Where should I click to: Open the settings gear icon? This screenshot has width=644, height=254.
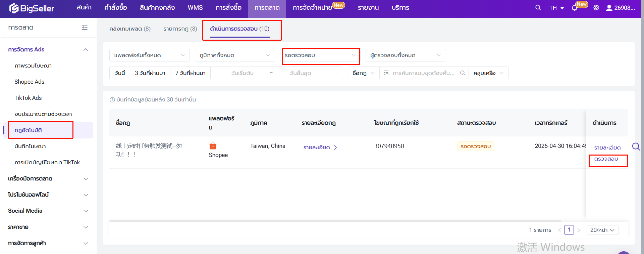tap(596, 8)
